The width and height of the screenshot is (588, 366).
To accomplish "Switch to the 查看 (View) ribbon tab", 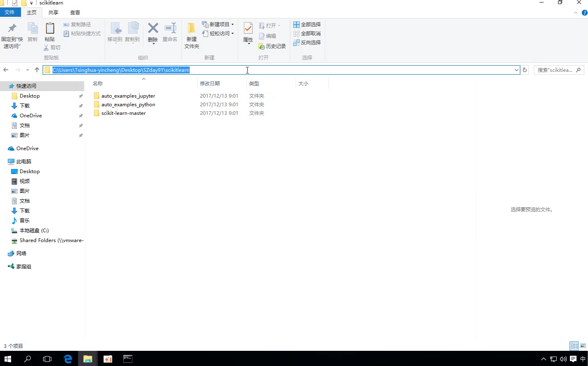I will tap(75, 13).
